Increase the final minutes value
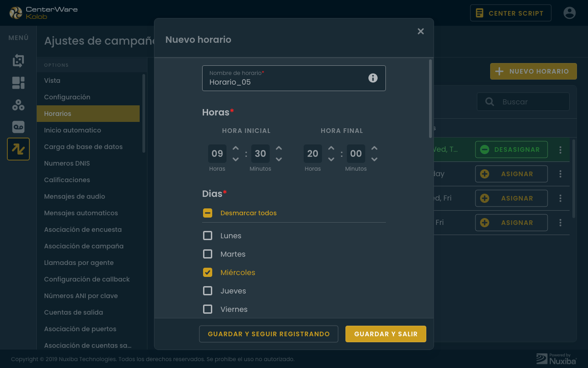This screenshot has height=368, width=588. (374, 148)
